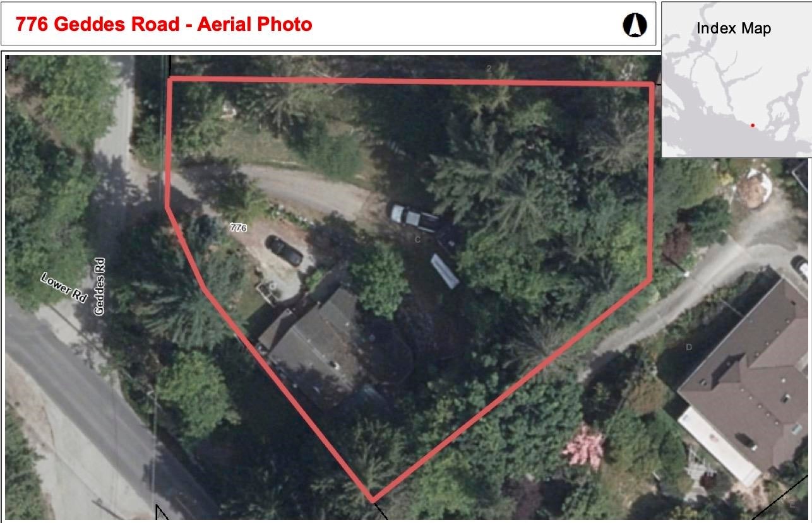Click the Lower Rd street label
The width and height of the screenshot is (812, 523).
point(63,288)
